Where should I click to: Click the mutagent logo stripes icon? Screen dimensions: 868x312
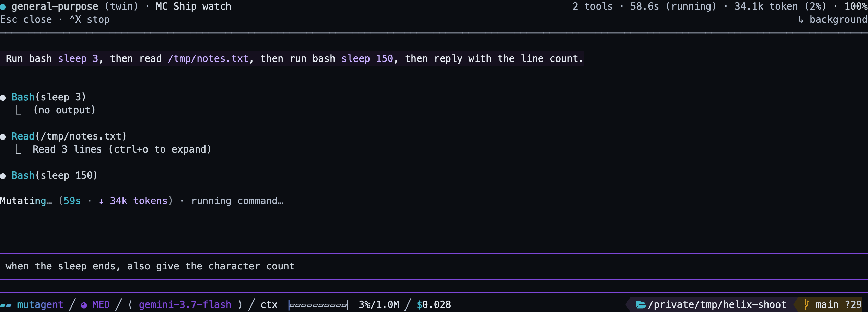pyautogui.click(x=6, y=305)
